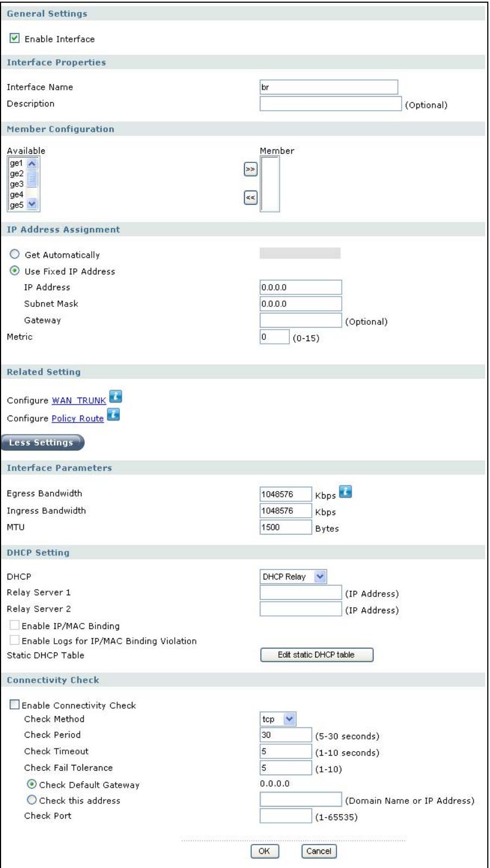This screenshot has width=490, height=868.
Task: Click the Ingress Bandwidth field
Action: (286, 511)
